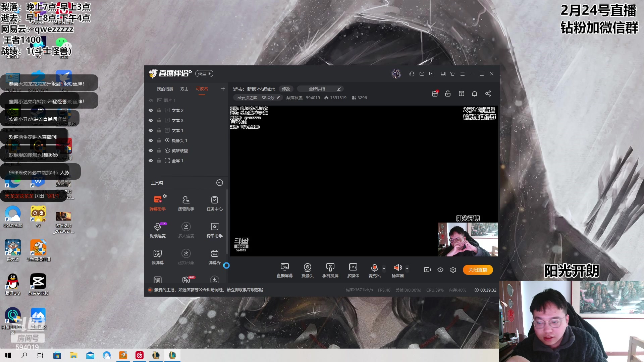
Task: Open the 弹幕秀 danmaku show tool
Action: tap(214, 256)
